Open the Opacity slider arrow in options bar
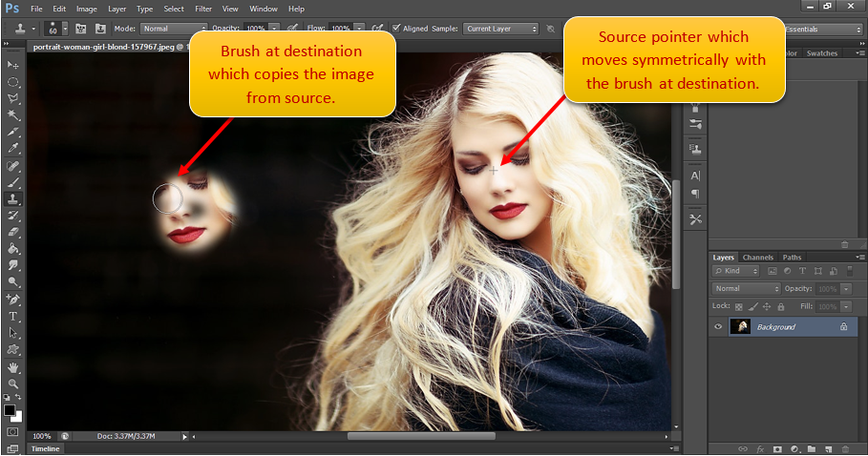Screen dimensions: 868x456 [x=274, y=29]
